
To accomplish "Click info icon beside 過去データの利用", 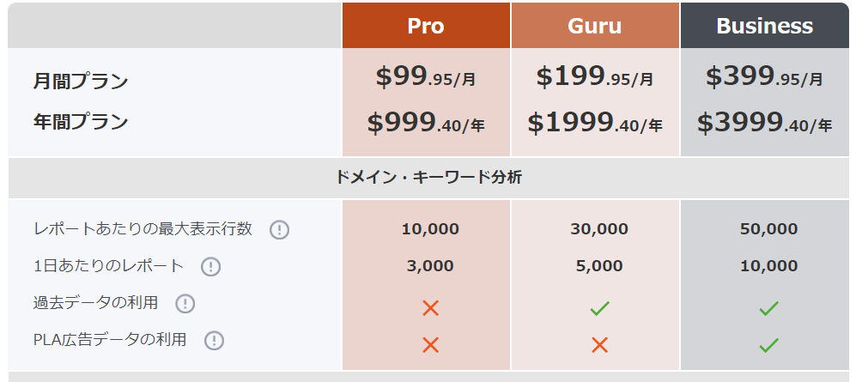I will tap(185, 303).
